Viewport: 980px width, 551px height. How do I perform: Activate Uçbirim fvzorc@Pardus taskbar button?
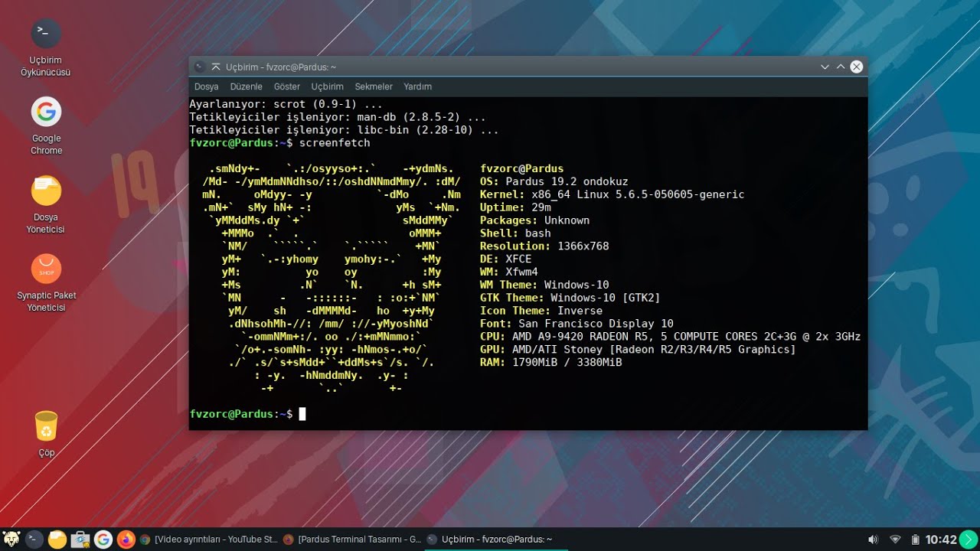[x=496, y=540]
